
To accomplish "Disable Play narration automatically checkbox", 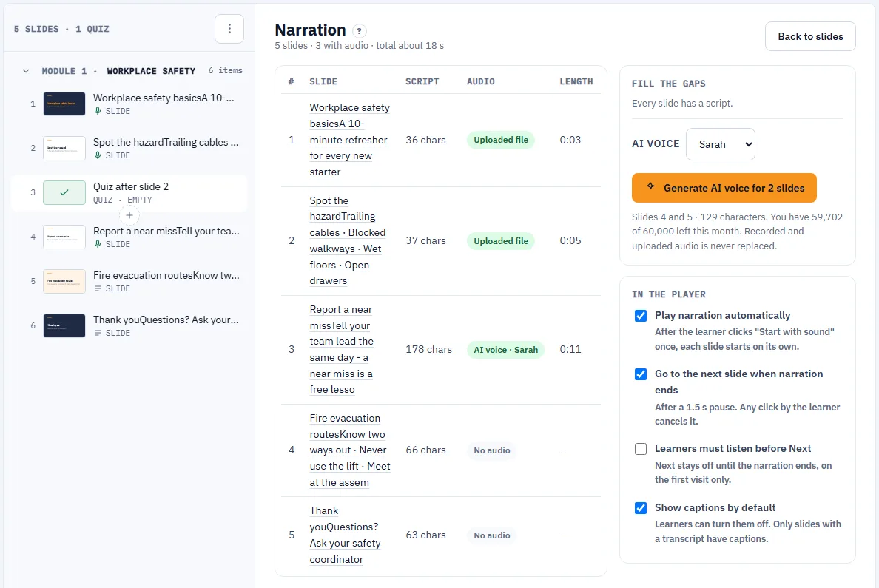I will (641, 316).
